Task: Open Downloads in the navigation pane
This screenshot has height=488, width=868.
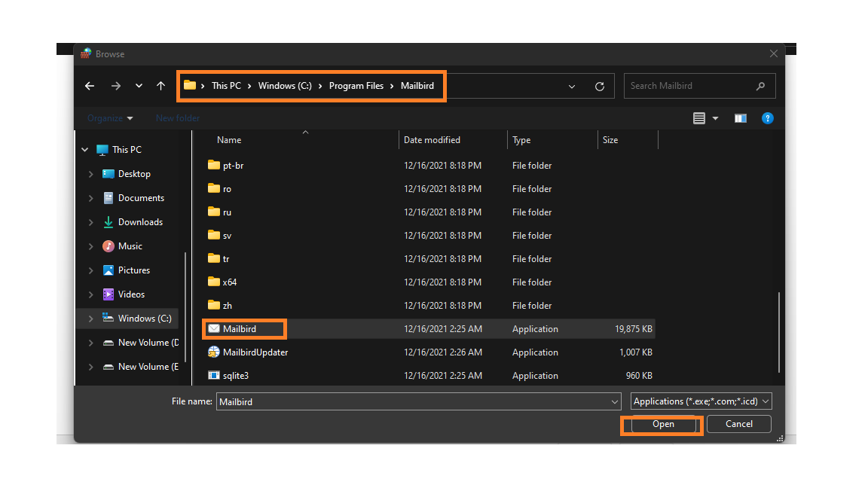Action: [x=140, y=222]
